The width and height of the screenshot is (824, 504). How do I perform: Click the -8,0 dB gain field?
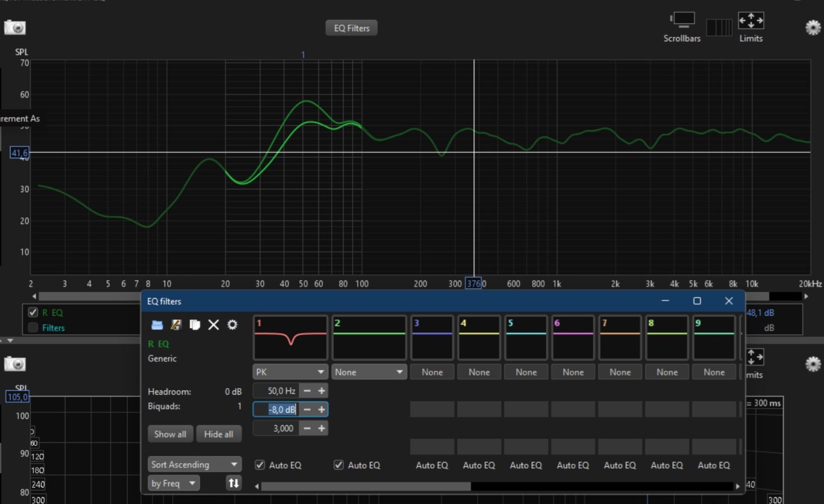(x=277, y=409)
